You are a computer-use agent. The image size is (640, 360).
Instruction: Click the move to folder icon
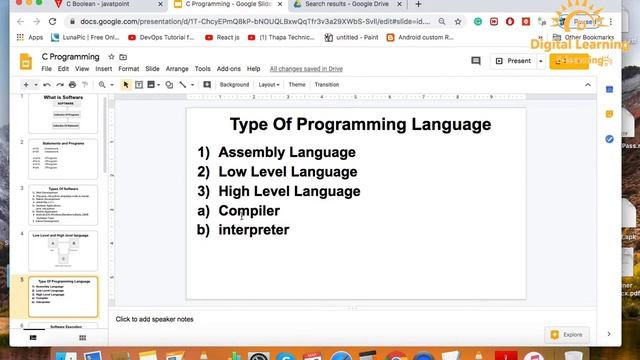coord(123,57)
